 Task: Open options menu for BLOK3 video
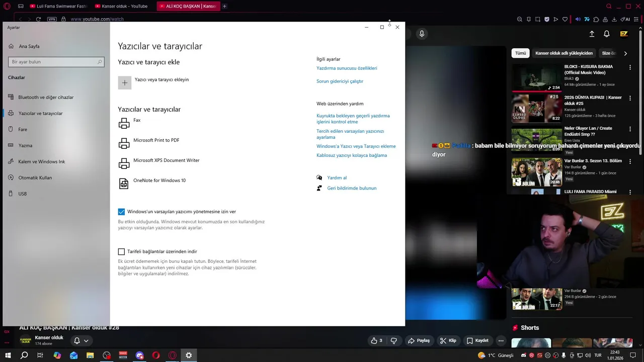point(630,67)
